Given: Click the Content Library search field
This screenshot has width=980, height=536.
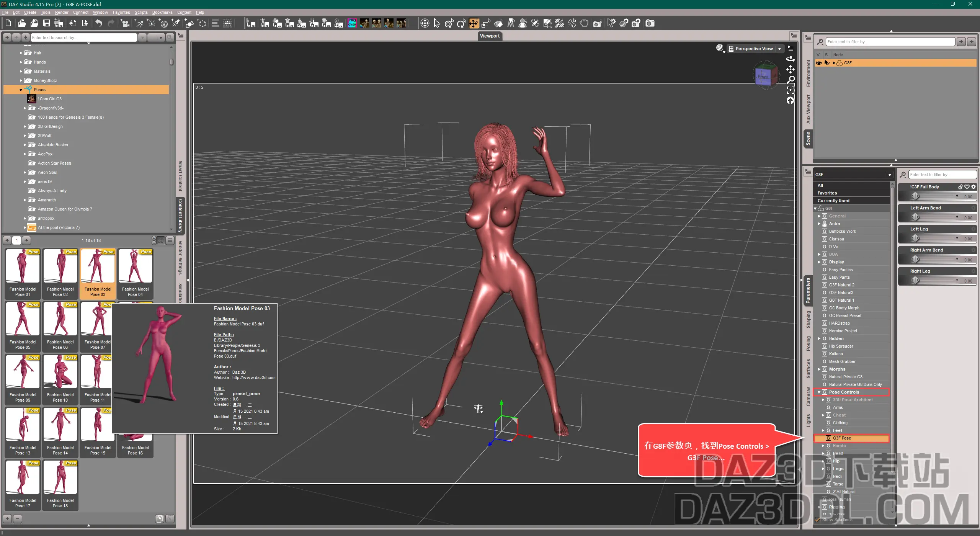Looking at the screenshot, I should point(84,38).
